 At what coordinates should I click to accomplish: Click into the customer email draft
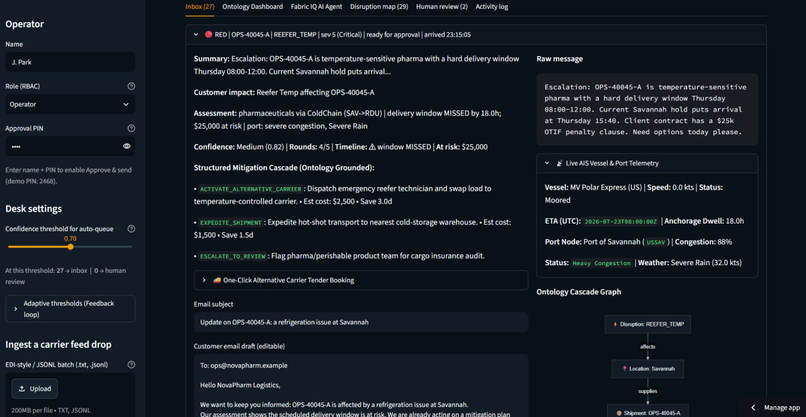coord(361,386)
